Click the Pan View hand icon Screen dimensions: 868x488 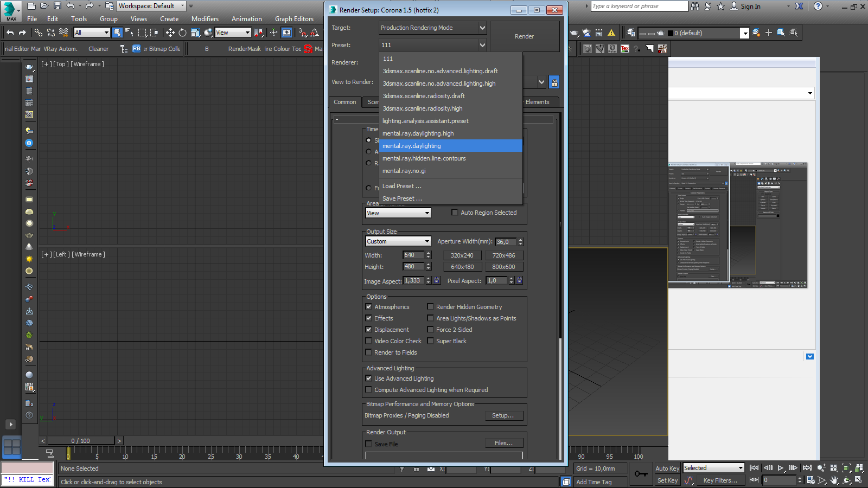point(834,480)
